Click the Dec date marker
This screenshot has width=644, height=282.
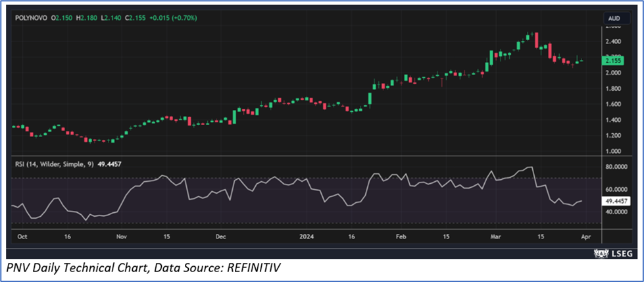tap(220, 235)
